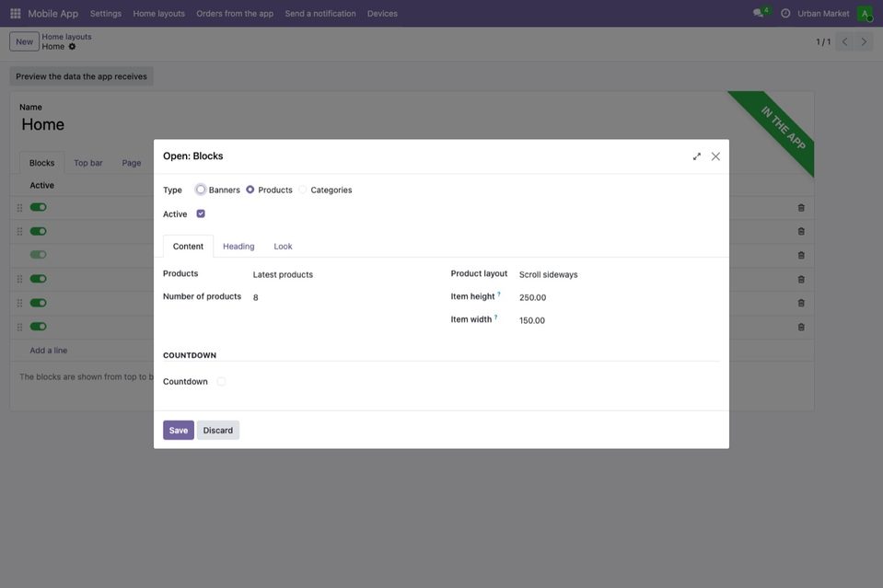Open the Settings menu
Viewport: 883px width, 588px height.
(x=106, y=14)
